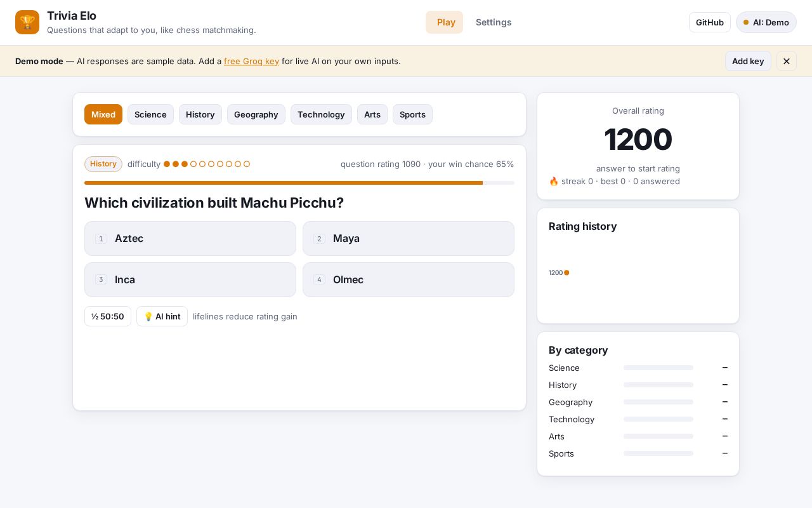The width and height of the screenshot is (812, 508).
Task: Click the 1200 point in rating history
Action: [x=566, y=272]
